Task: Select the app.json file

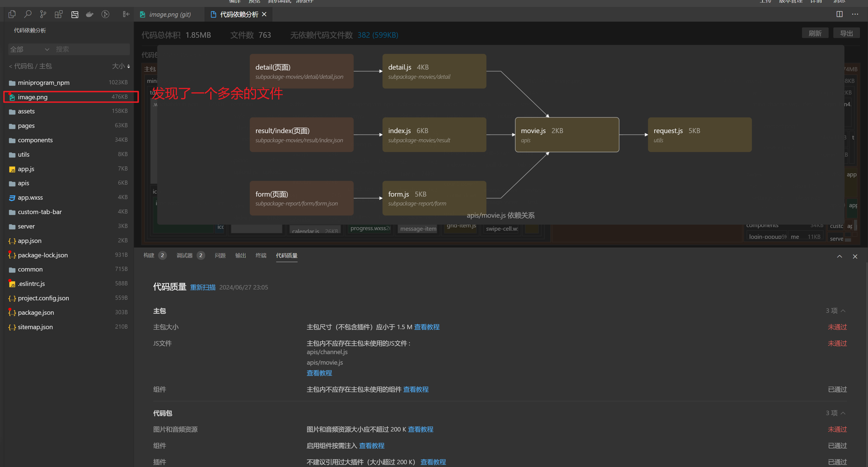Action: (x=69, y=241)
